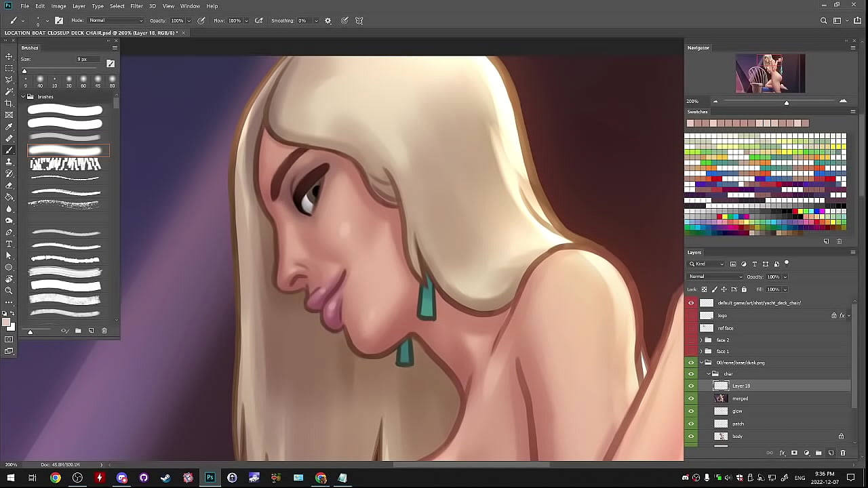Select the Eraser tool
The width and height of the screenshot is (868, 488).
(9, 185)
